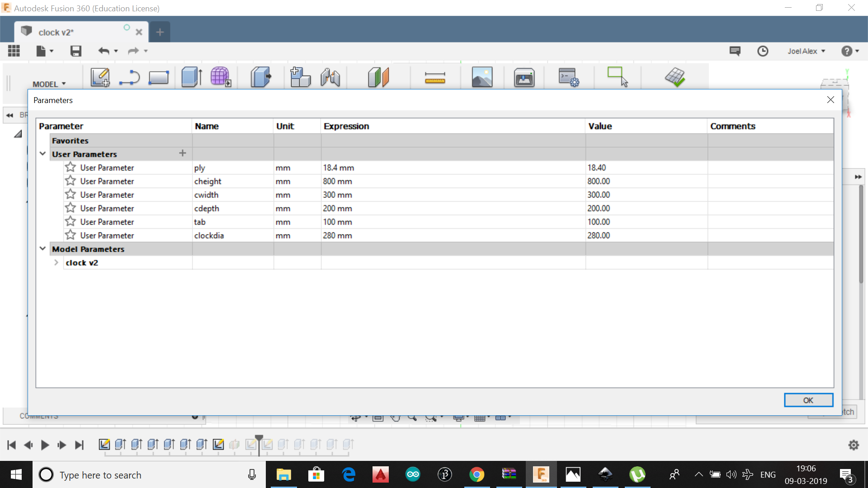Toggle favorite star for cheight parameter
The height and width of the screenshot is (488, 868).
[70, 181]
